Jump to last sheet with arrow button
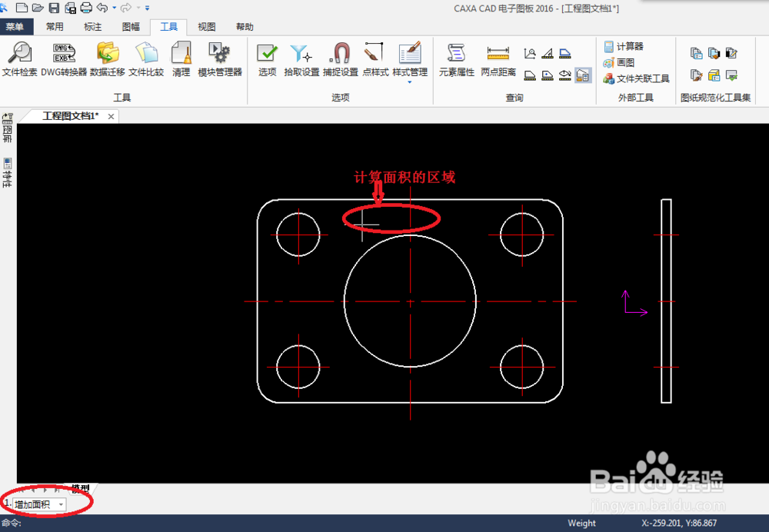Image resolution: width=769 pixels, height=532 pixels. pos(57,490)
